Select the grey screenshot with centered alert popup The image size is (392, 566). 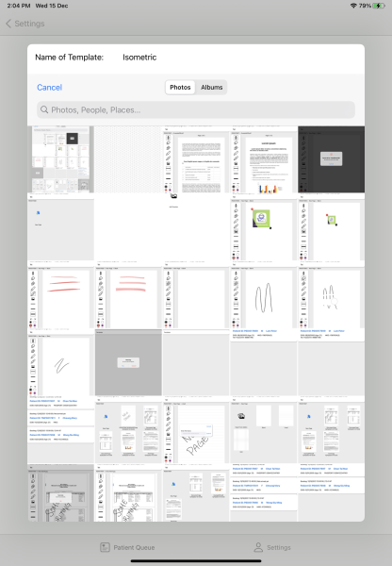pos(128,362)
